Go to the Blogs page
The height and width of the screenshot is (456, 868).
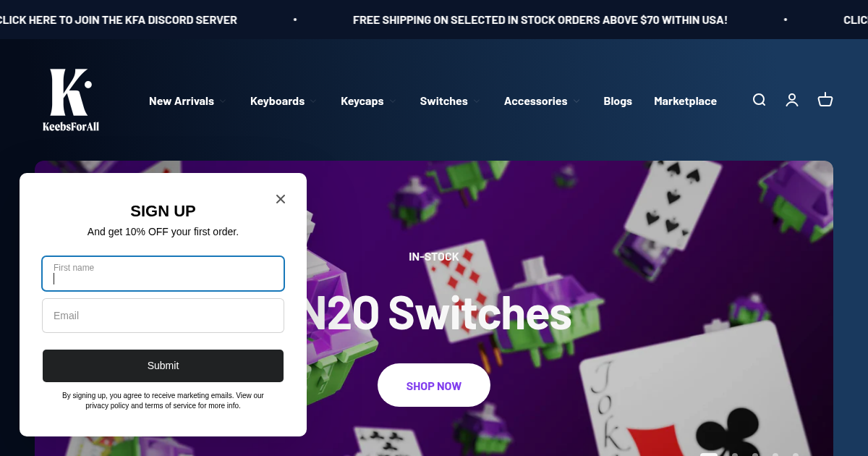(618, 101)
